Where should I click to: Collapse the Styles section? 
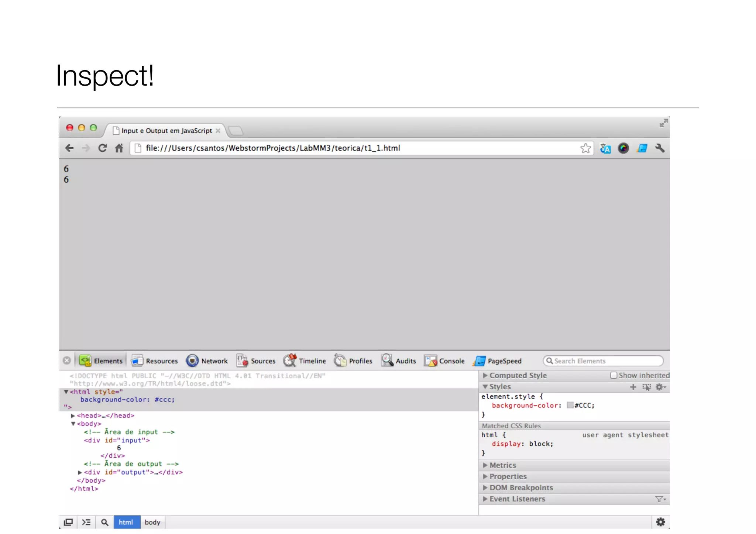485,387
